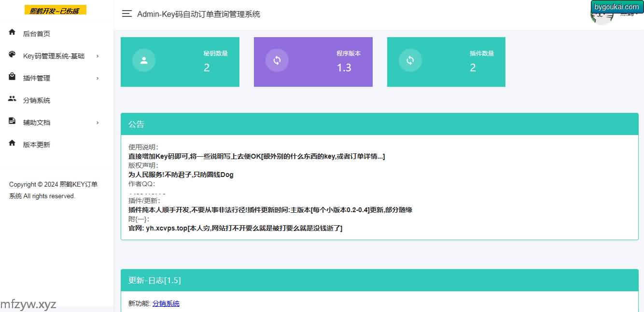Expand the 辅助文档 submenu chevron
644x312 pixels.
pos(98,123)
